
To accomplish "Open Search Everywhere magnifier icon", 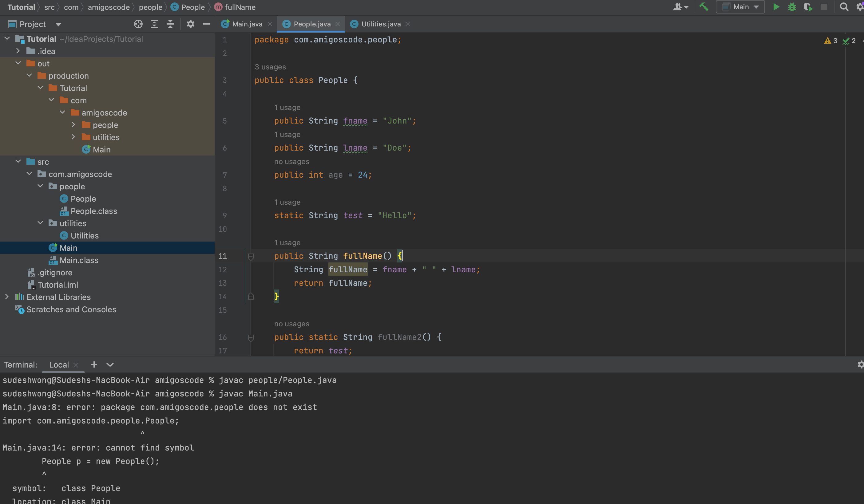I will tap(844, 7).
